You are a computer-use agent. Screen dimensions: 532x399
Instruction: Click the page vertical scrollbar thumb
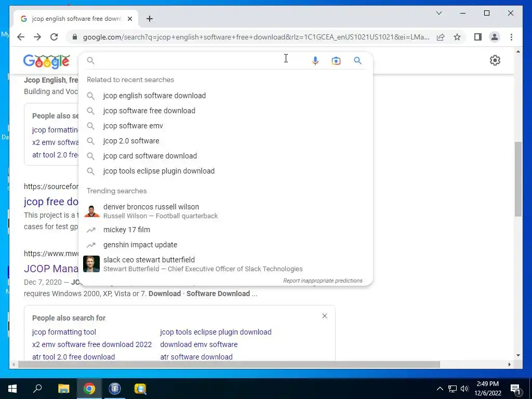coord(518,179)
